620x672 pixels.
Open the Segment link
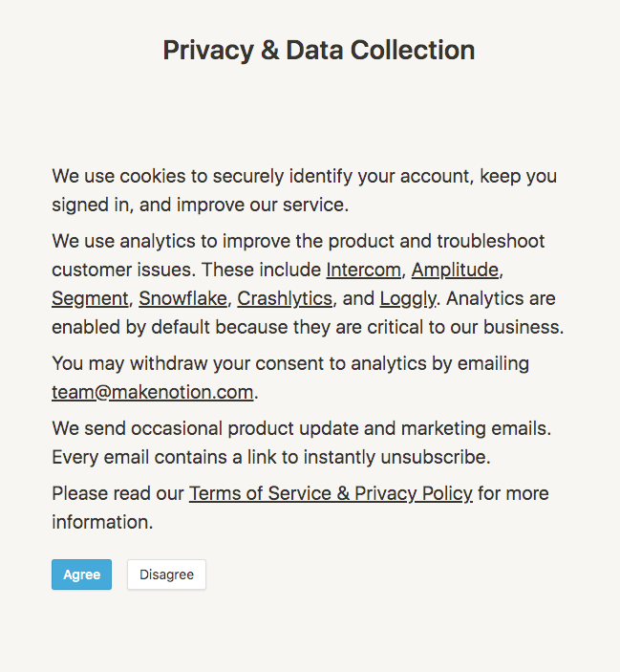[90, 298]
